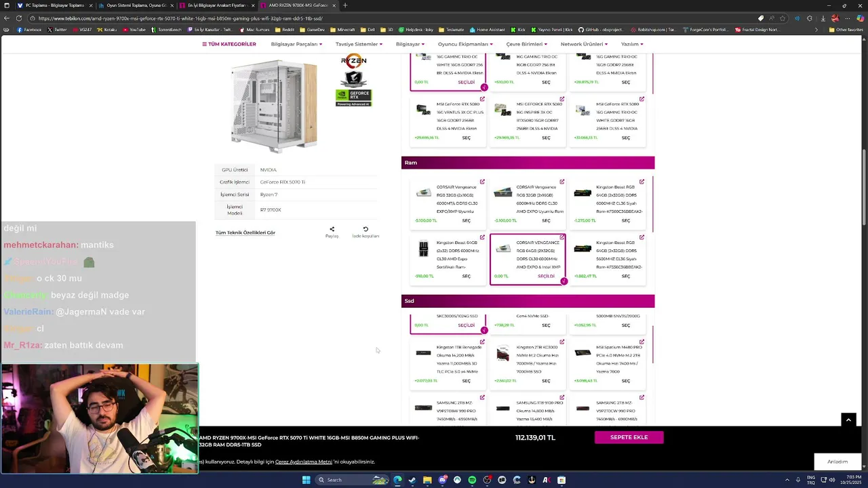868x488 pixels.
Task: Expand Bilgisayar Parçaları menu
Action: pos(296,44)
